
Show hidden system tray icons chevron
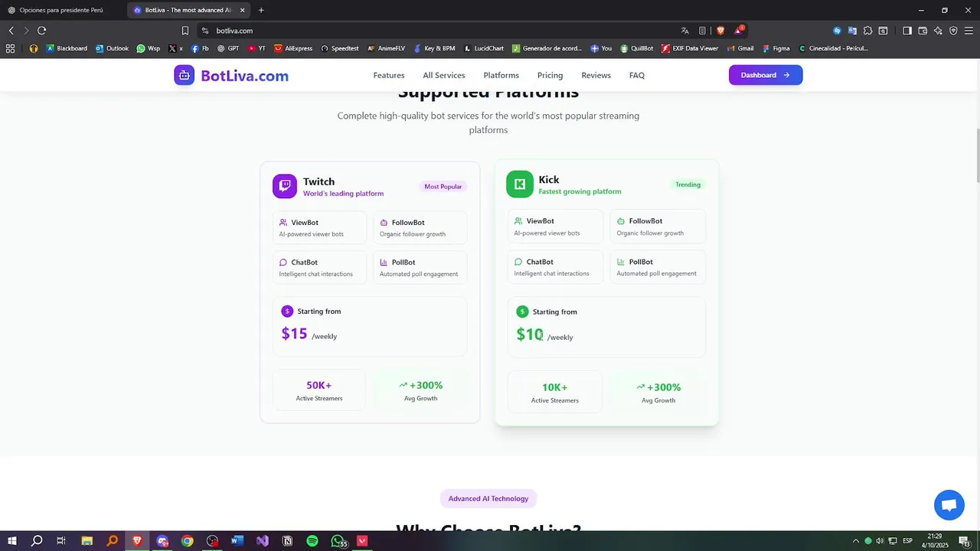[x=856, y=541]
